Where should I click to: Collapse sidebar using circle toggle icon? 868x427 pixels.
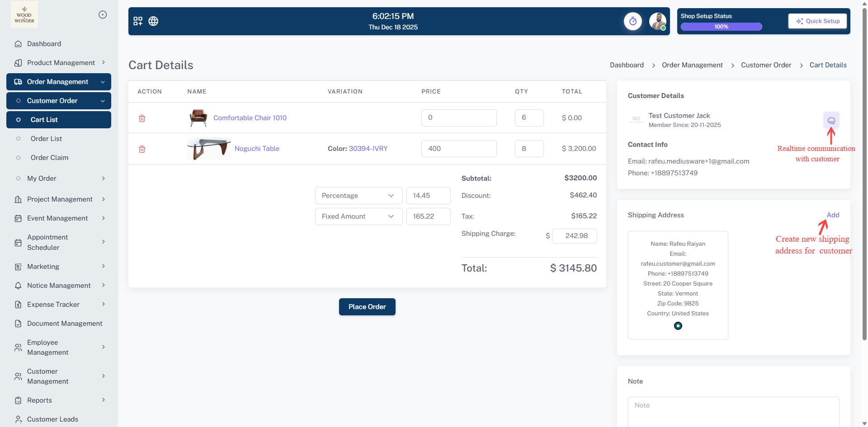(x=103, y=15)
